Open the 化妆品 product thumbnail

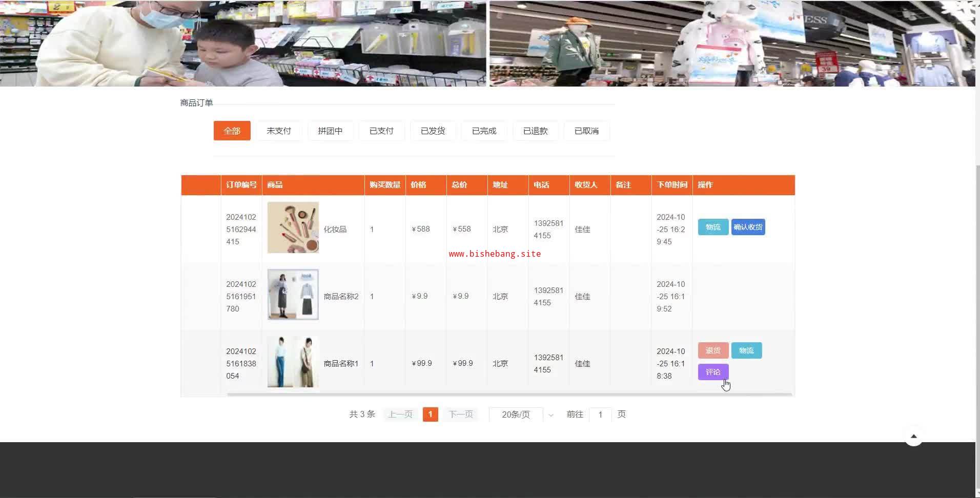coord(293,227)
